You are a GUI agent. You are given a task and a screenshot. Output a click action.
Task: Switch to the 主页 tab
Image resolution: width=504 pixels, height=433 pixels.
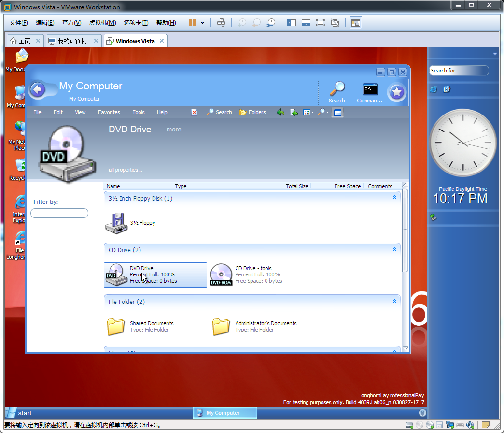[25, 41]
